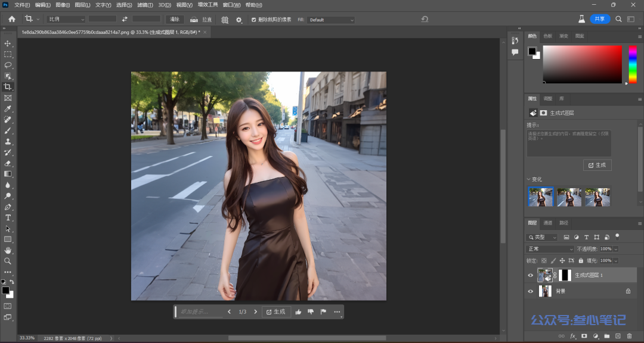Toggle pixel layer filter
Viewport: 644px width, 343px height.
pos(566,237)
